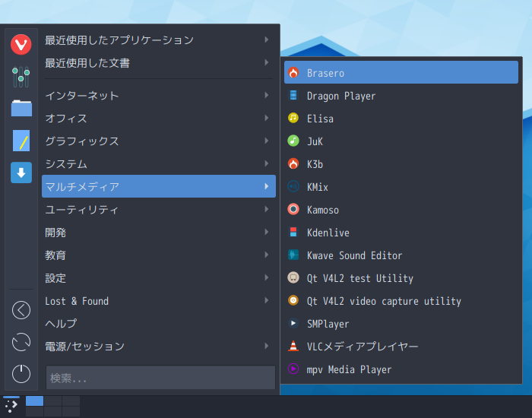Launch Vivaldi browser from favorites sidebar
Image resolution: width=532 pixels, height=418 pixels.
click(21, 44)
